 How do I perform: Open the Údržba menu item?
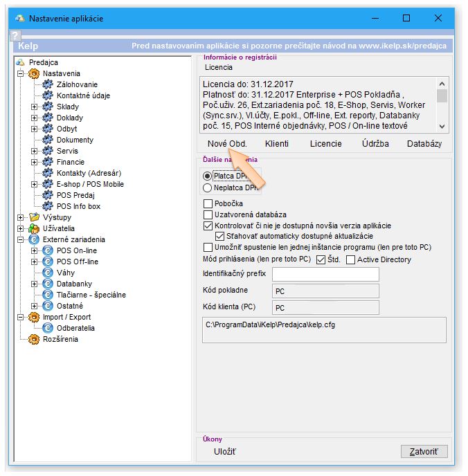[x=375, y=144]
